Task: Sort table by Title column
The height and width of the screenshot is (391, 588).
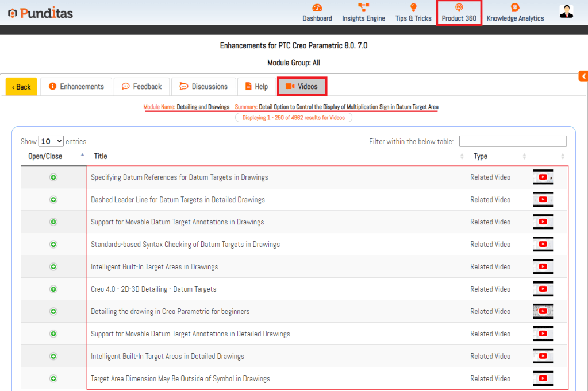Action: 101,156
